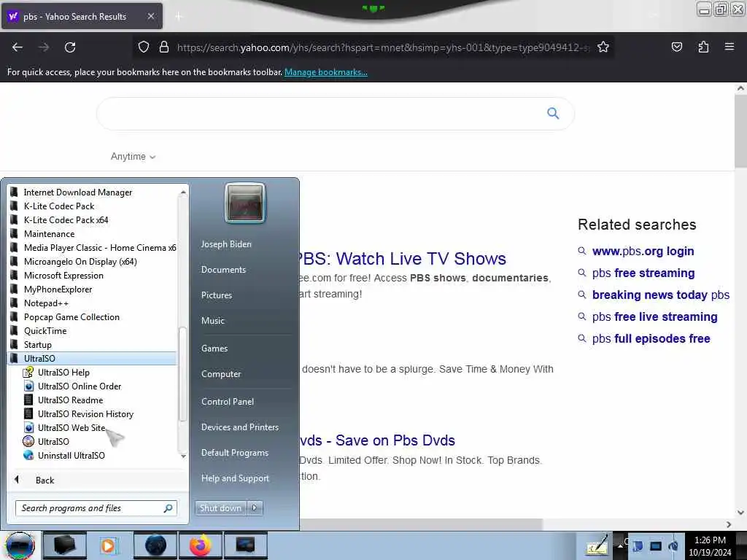Bookmark this page with star icon
This screenshot has width=747, height=560.
603,47
